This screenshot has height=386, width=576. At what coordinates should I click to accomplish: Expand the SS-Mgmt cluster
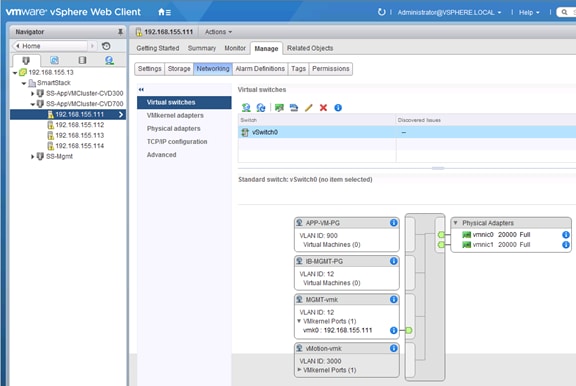coord(32,157)
